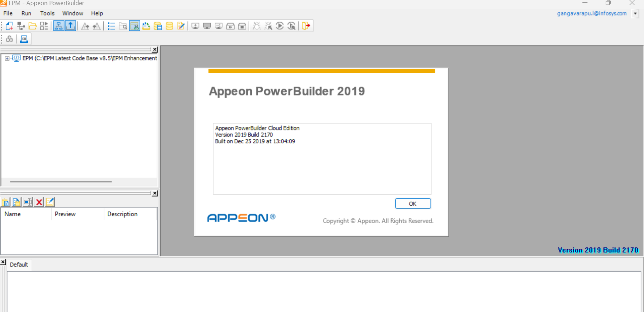The width and height of the screenshot is (644, 312).
Task: Toggle the System Tree toolbar button
Action: [59, 26]
